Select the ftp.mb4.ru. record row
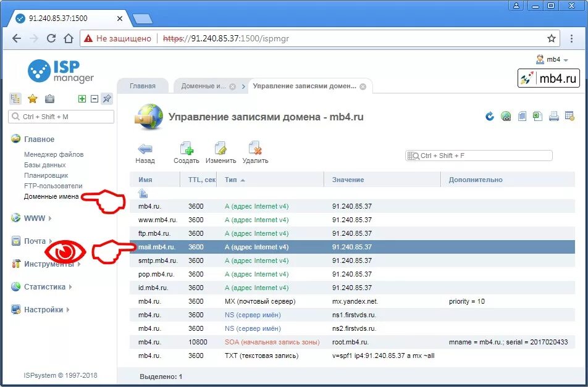Viewport: 588px width, 387px height. (352, 233)
